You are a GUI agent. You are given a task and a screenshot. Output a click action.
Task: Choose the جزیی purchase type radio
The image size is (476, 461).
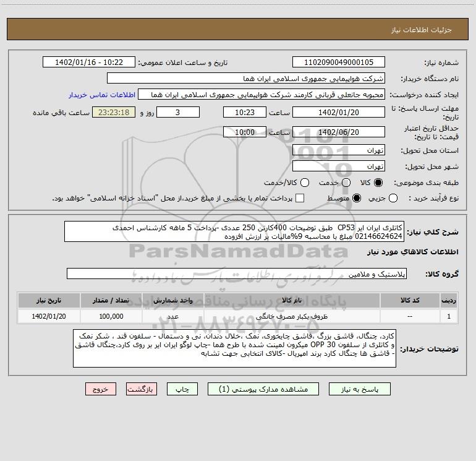pos(393,198)
